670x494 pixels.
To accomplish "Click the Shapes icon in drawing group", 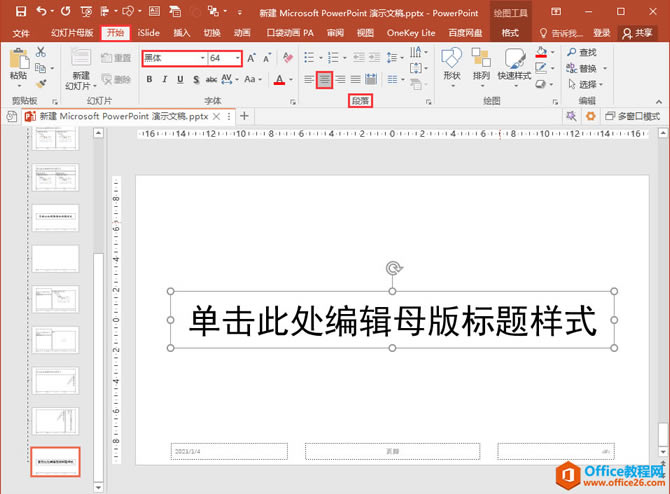I will pyautogui.click(x=452, y=58).
